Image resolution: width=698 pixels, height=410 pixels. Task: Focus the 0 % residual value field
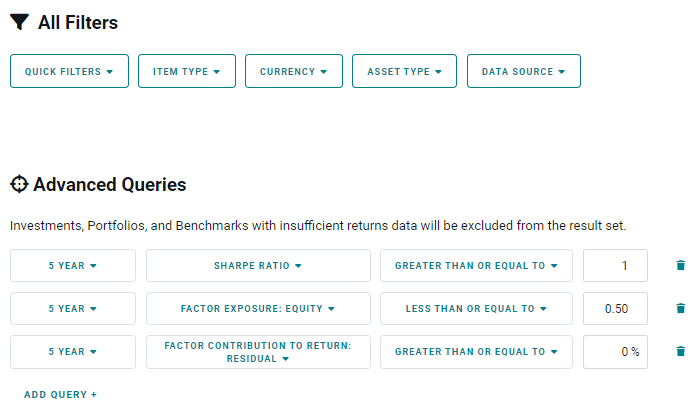pos(615,352)
